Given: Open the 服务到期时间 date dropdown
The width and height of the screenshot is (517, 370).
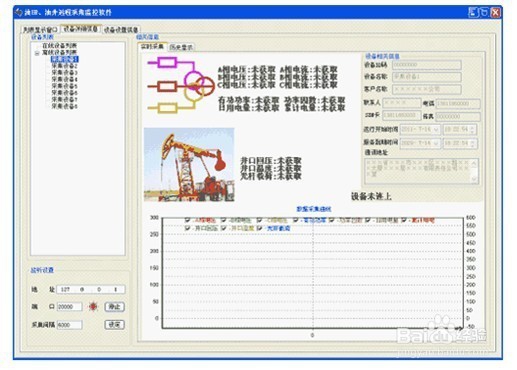Looking at the screenshot, I should click(436, 143).
